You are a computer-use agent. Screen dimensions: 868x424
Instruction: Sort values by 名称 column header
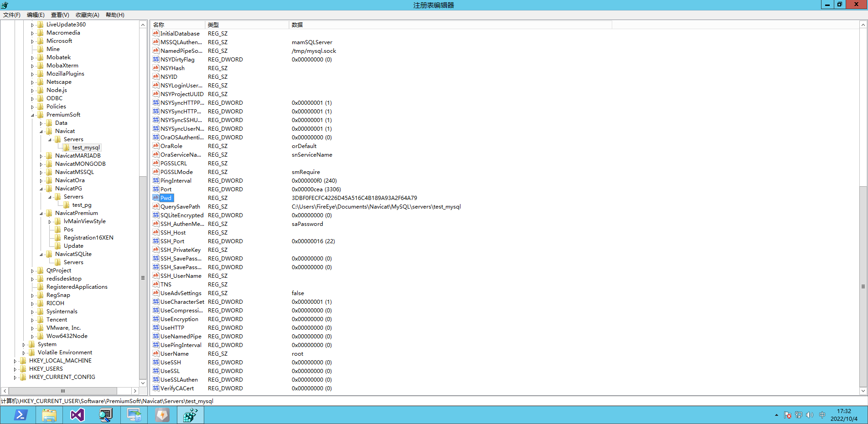178,25
